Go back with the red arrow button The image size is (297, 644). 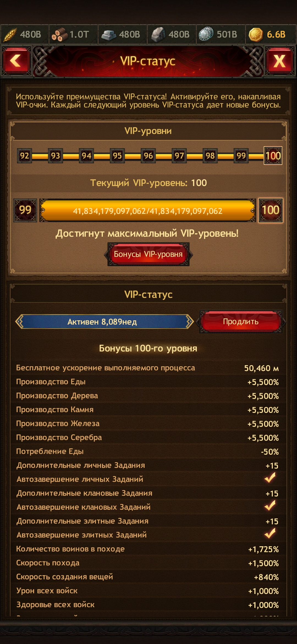pos(16,61)
